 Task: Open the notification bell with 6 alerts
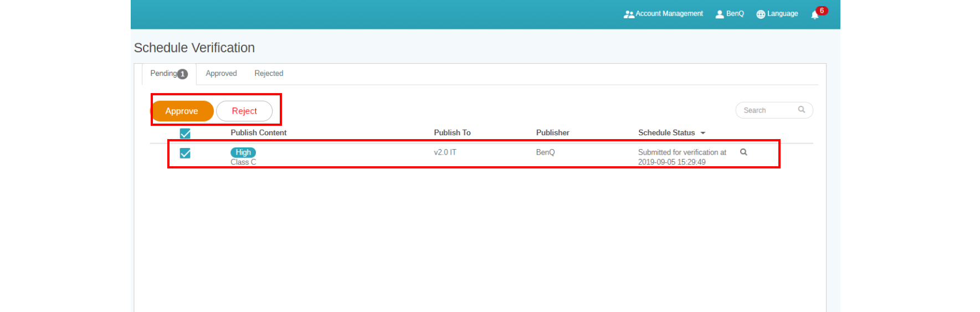point(815,15)
